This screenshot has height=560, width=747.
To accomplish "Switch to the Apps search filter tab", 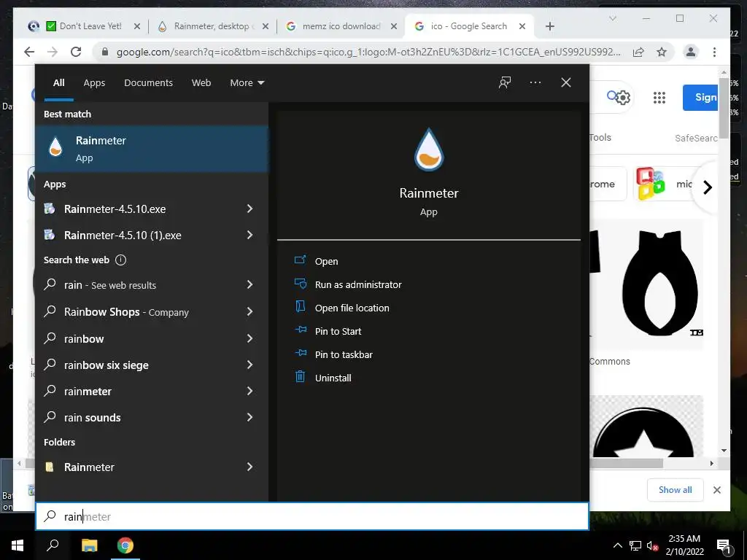I will [94, 83].
